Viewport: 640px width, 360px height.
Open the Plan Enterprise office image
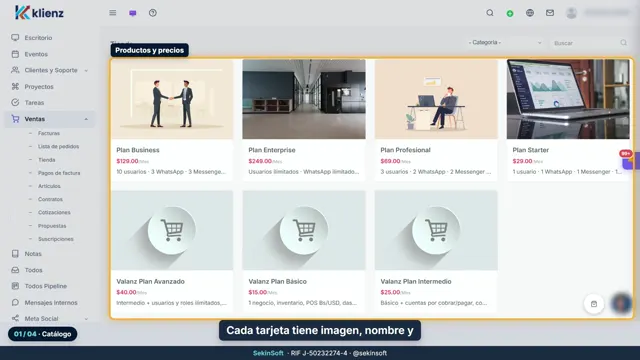pyautogui.click(x=304, y=99)
